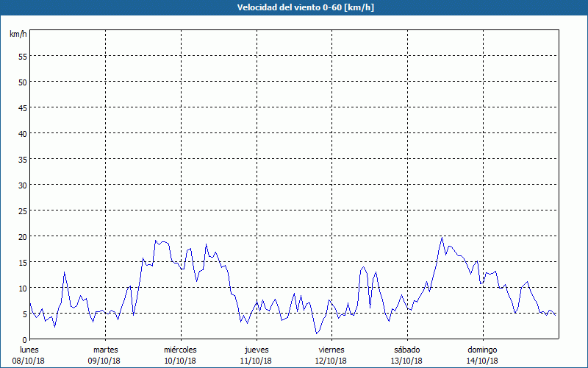Click the '55' y-axis label

(23, 57)
